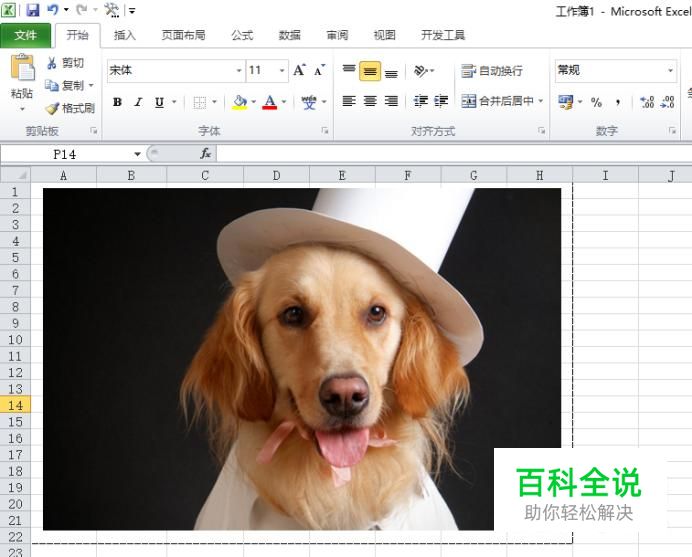Open the font size 11 dropdown

click(x=282, y=71)
